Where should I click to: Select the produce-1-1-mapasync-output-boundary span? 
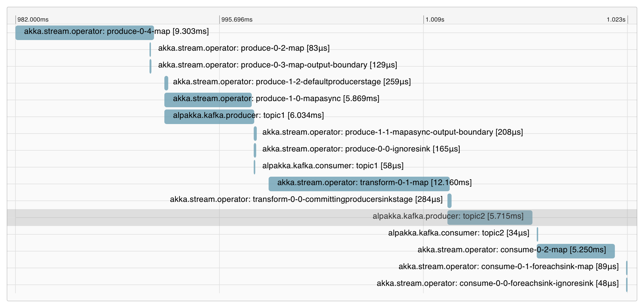point(255,132)
